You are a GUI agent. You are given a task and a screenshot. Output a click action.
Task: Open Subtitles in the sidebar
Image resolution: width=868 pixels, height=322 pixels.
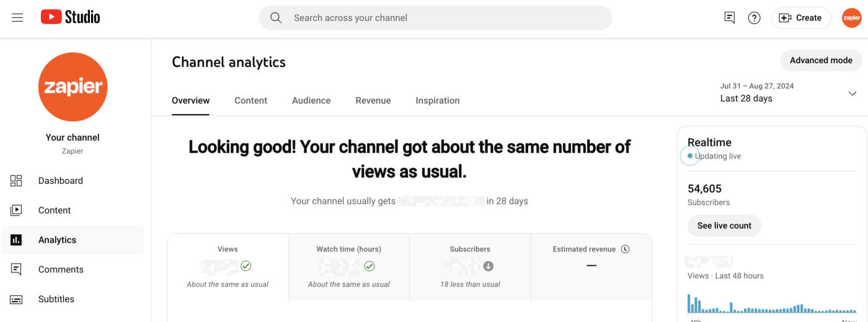click(x=73, y=299)
